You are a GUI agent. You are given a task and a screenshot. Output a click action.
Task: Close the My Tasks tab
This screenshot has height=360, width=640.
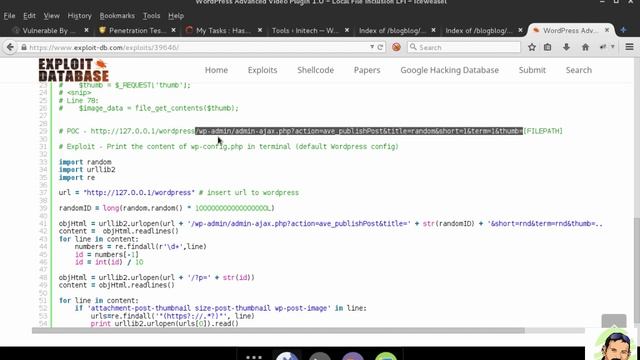point(260,30)
